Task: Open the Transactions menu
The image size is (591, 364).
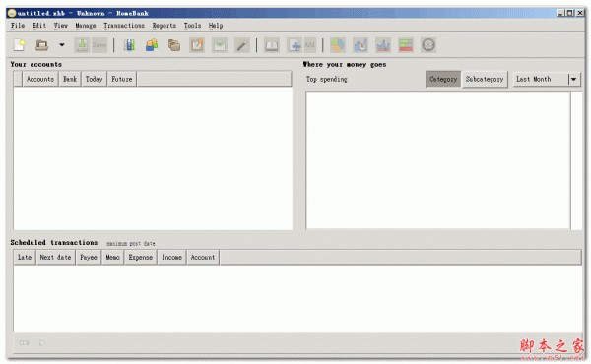Action: [124, 26]
